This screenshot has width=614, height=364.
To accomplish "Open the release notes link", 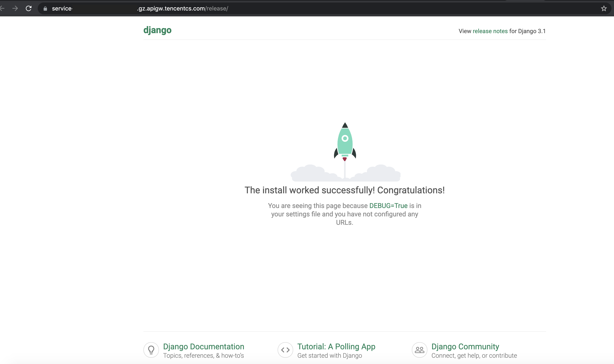I will pyautogui.click(x=490, y=31).
